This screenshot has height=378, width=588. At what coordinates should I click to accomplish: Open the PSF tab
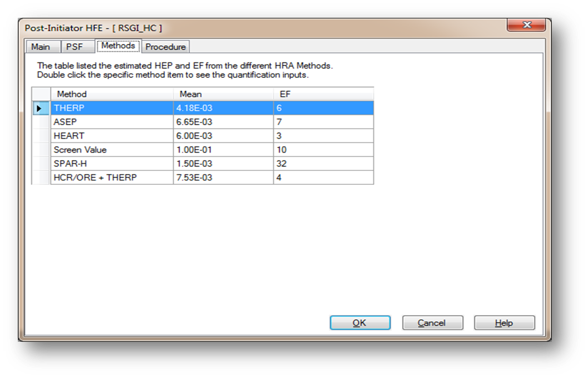75,47
